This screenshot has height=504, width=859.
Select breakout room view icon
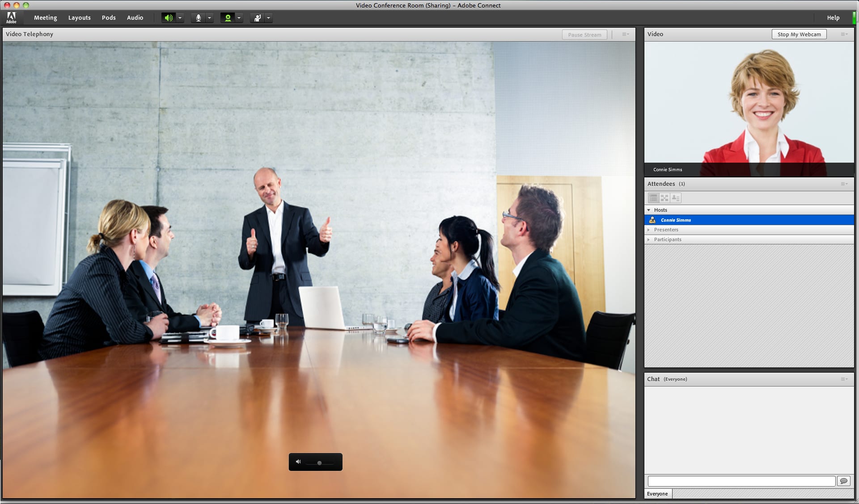[664, 197]
